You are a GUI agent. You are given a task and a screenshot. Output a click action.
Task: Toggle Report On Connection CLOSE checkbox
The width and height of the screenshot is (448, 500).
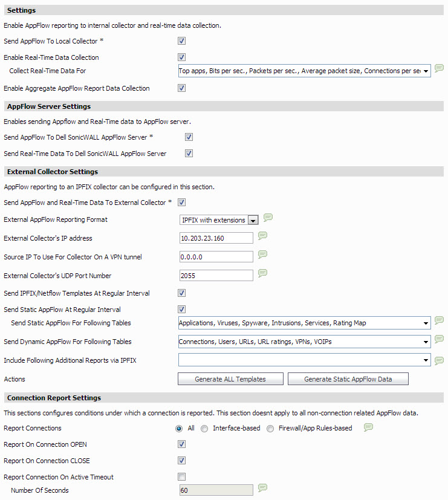point(182,461)
